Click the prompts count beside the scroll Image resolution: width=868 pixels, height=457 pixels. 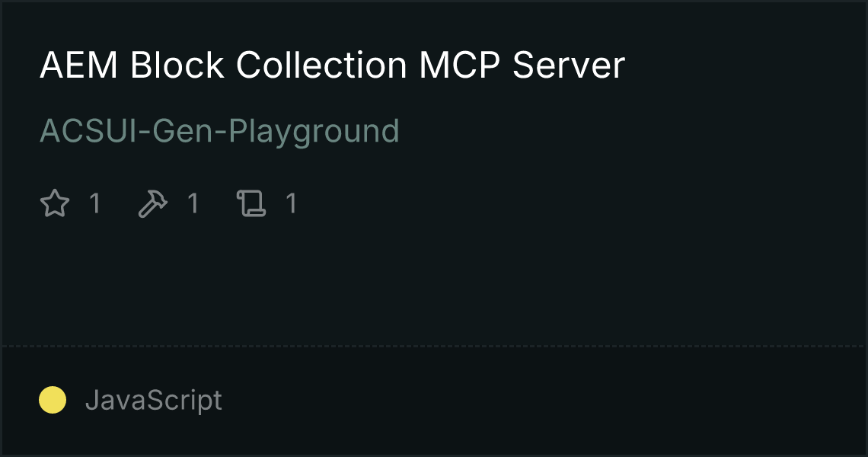292,203
